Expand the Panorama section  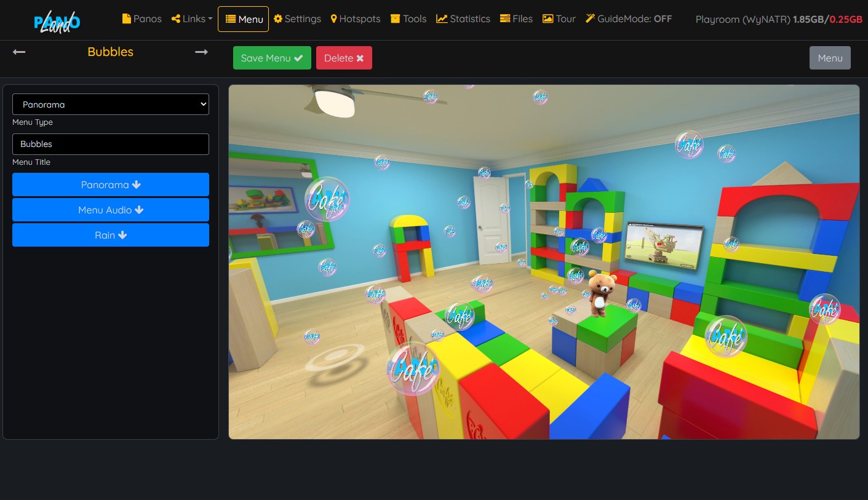[111, 185]
